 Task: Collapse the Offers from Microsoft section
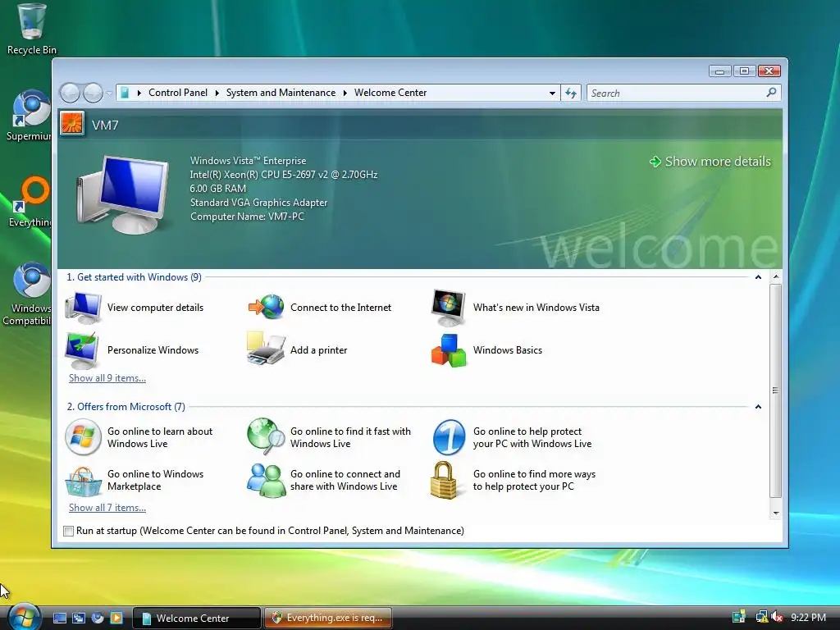[x=758, y=407]
